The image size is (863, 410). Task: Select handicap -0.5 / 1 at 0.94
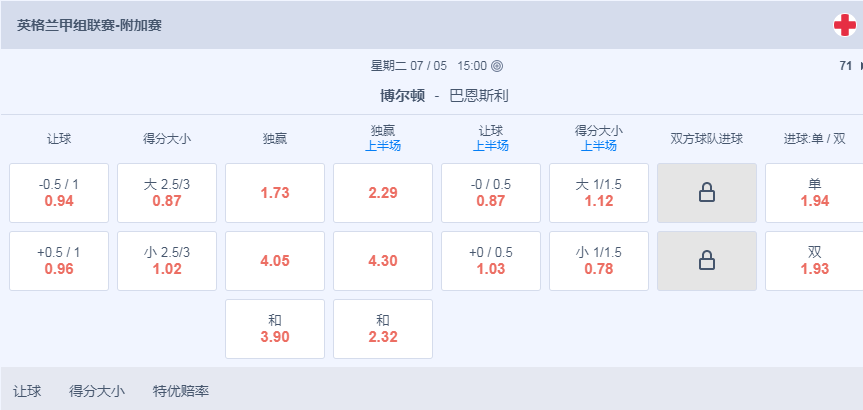(59, 193)
